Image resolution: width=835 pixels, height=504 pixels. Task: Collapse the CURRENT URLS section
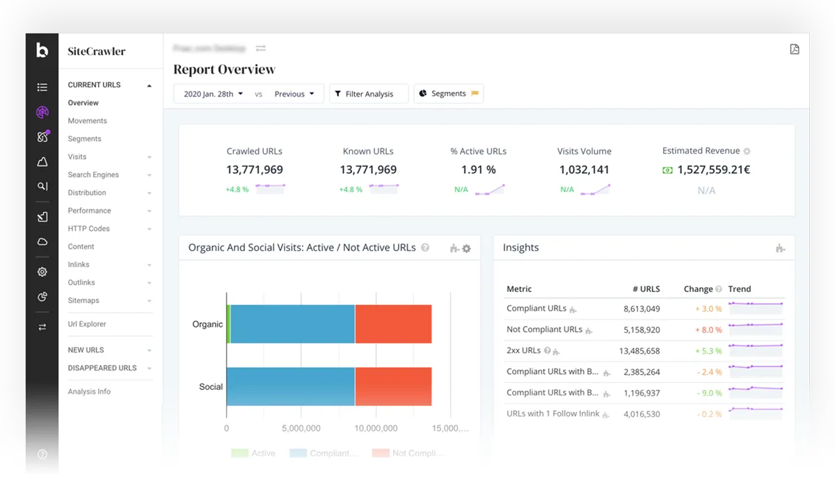tap(149, 86)
